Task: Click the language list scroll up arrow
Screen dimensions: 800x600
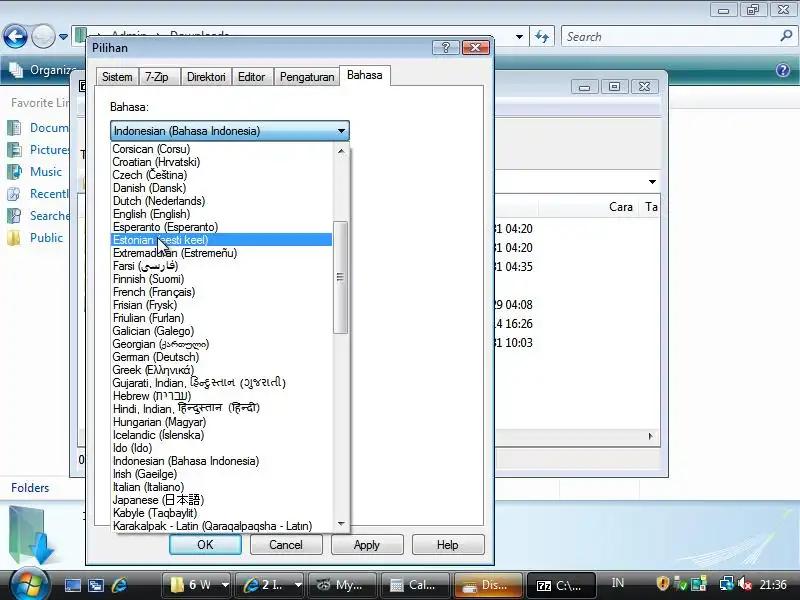Action: point(341,152)
